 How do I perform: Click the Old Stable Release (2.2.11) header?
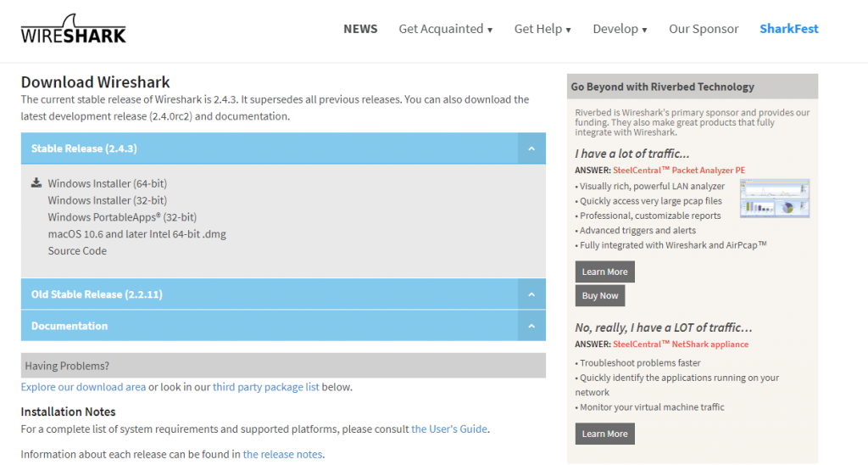(283, 294)
